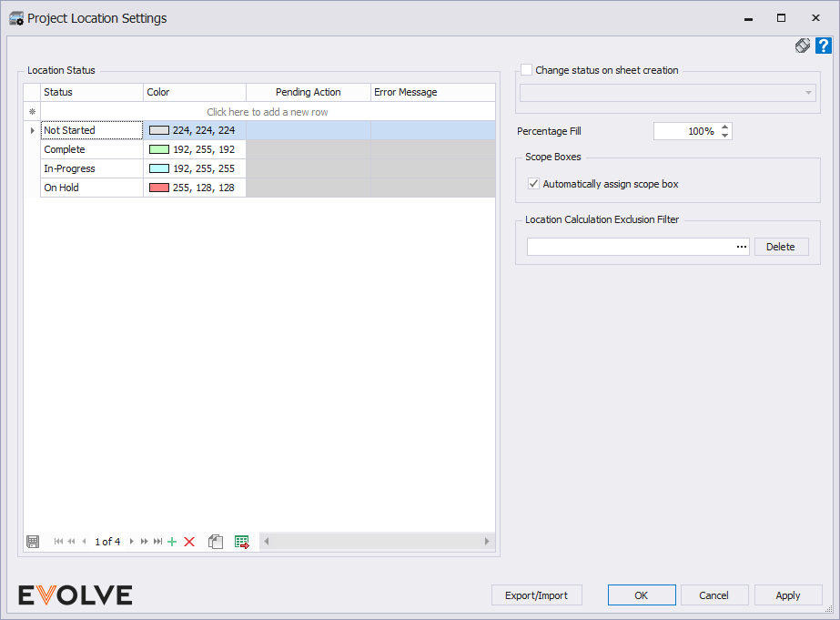840x620 pixels.
Task: Click the 192, 255, 255 color value
Action: [204, 168]
